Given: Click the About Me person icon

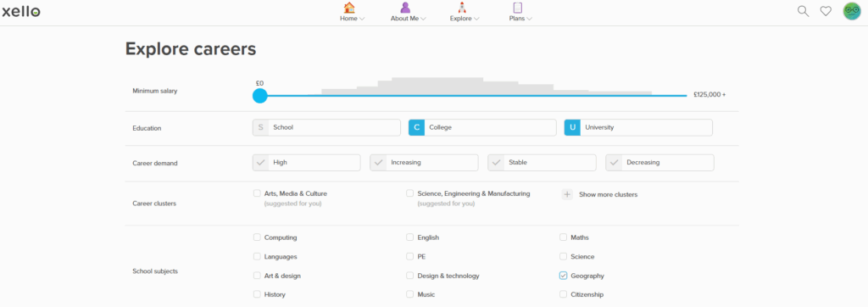Looking at the screenshot, I should pyautogui.click(x=405, y=8).
